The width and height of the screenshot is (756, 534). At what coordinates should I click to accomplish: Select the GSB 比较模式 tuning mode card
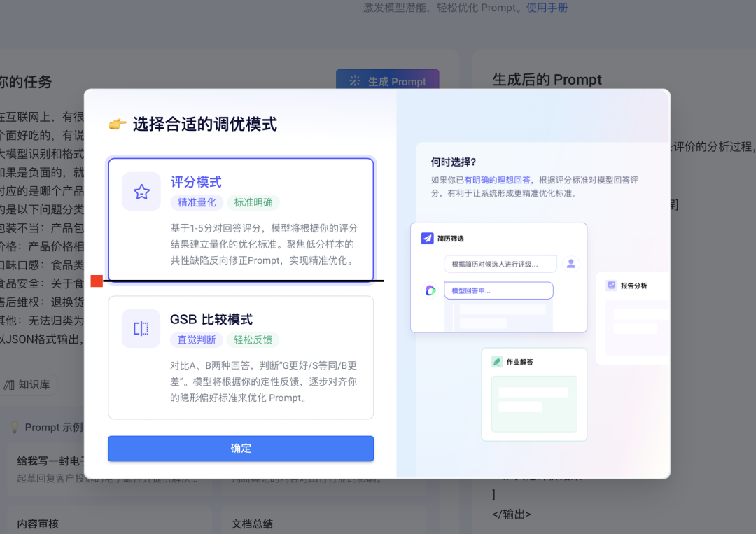click(241, 358)
